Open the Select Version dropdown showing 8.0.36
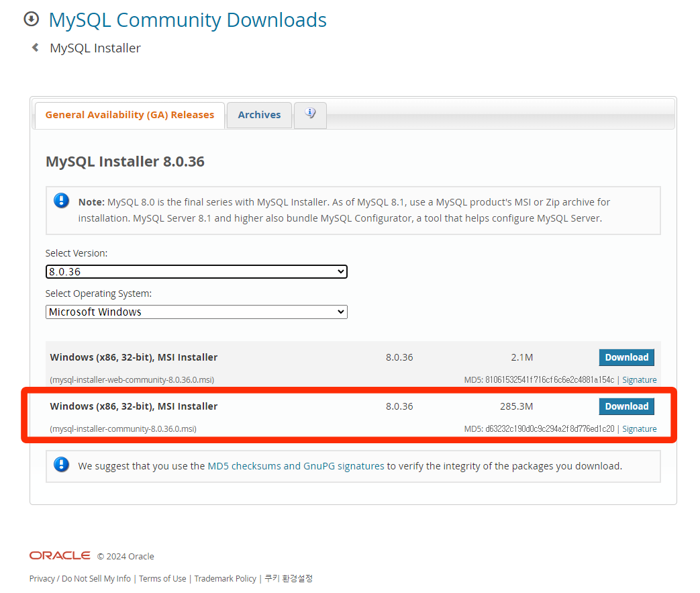The image size is (700, 593). (197, 272)
